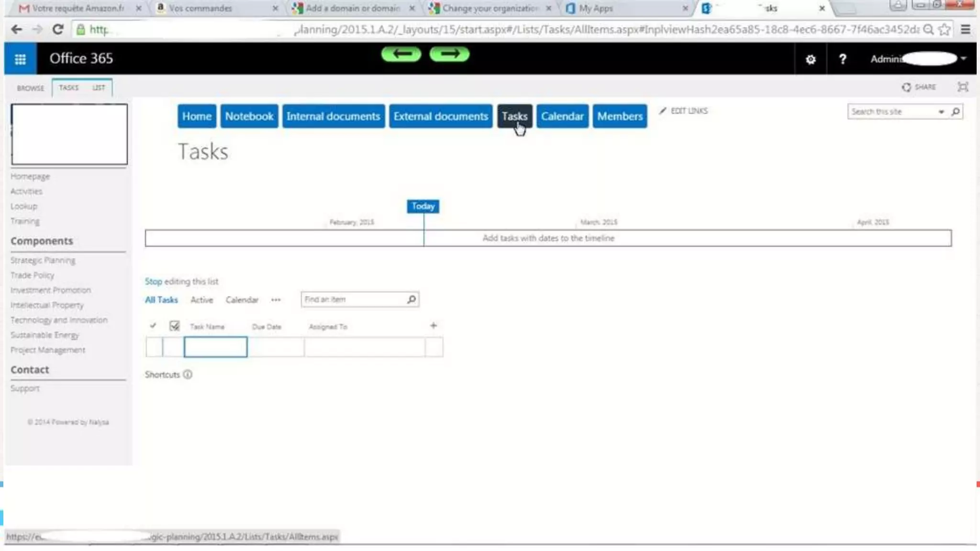The image size is (980, 551).
Task: Click the focus on content icon
Action: pos(962,87)
